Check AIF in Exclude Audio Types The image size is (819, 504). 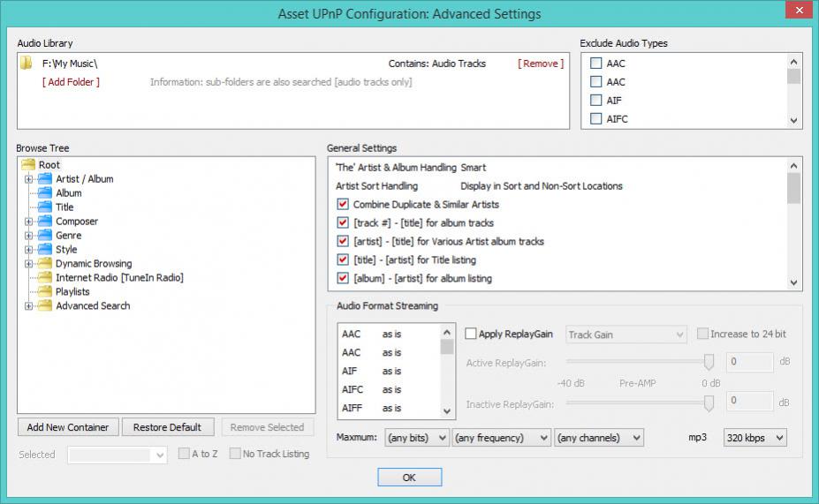click(596, 101)
